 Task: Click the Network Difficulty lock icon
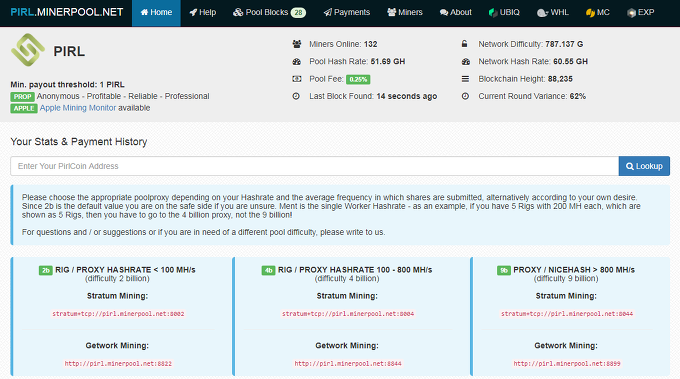tap(464, 44)
